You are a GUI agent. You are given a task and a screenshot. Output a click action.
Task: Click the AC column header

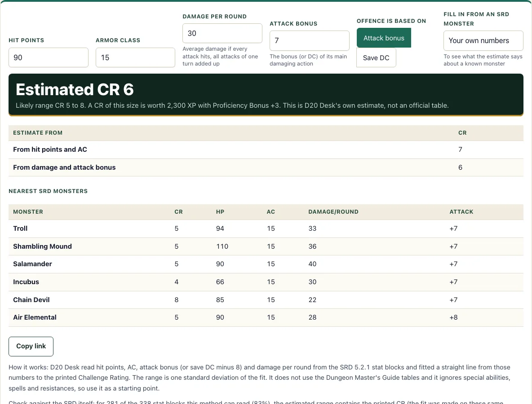click(x=271, y=212)
